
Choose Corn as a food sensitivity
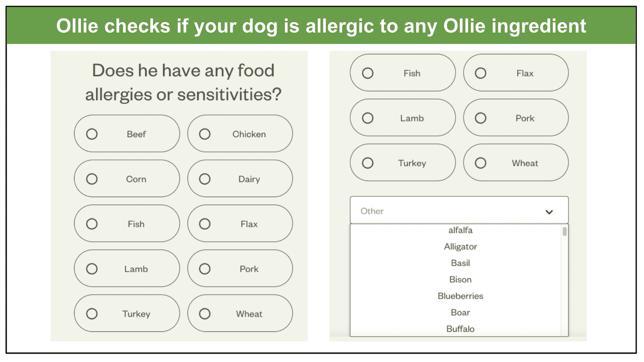(127, 179)
